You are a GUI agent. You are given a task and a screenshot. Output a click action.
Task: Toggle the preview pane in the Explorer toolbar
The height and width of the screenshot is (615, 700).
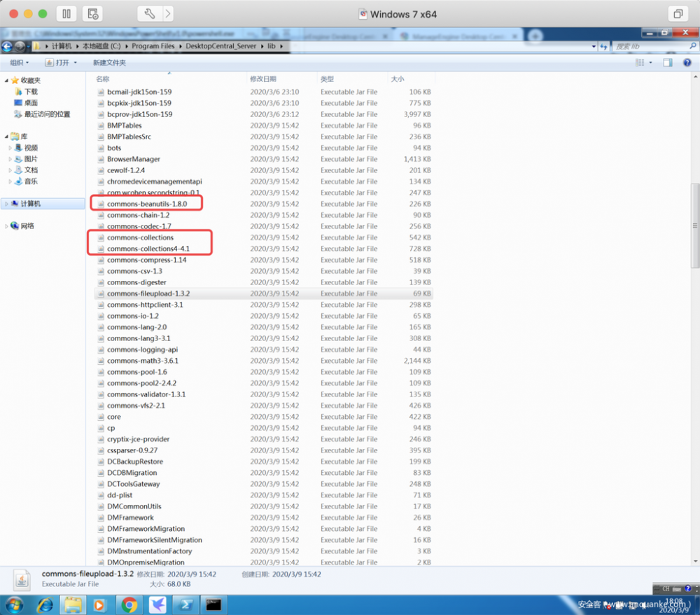tap(667, 62)
